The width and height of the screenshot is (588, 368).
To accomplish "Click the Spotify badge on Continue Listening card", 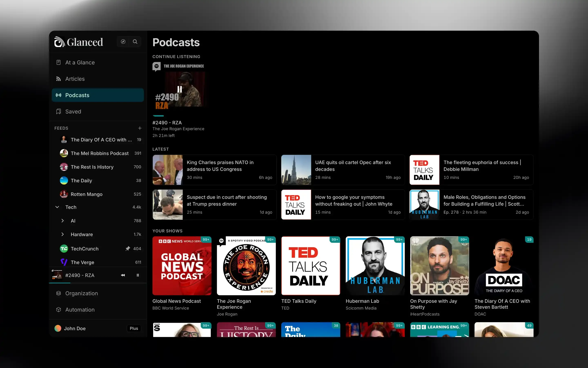I will (156, 66).
